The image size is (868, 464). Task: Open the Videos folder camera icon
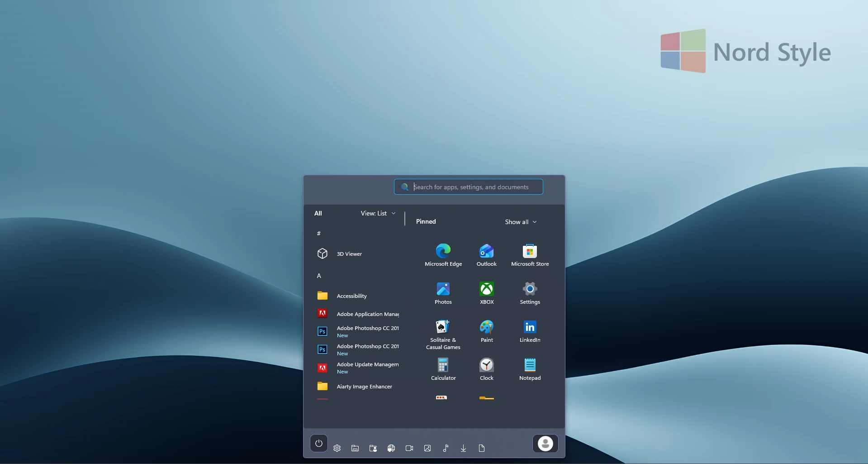[x=409, y=448]
